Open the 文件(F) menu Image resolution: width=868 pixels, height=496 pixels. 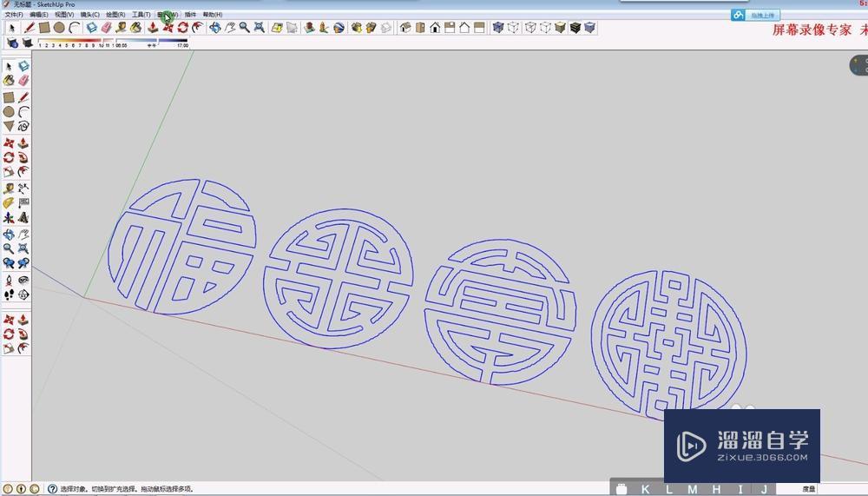[14, 15]
